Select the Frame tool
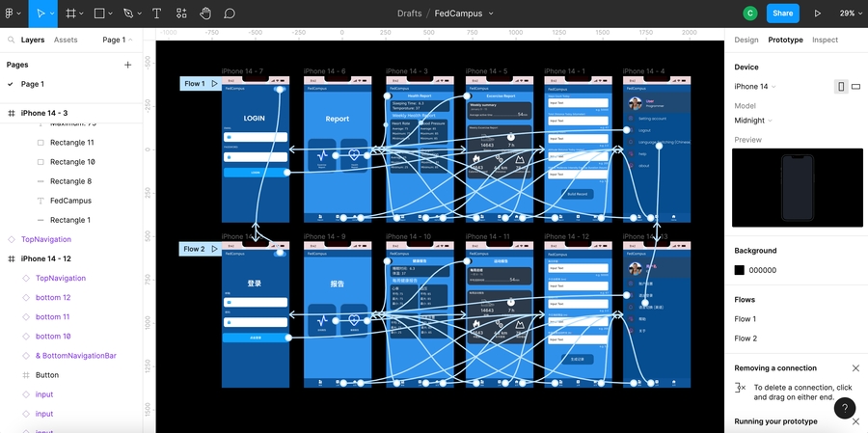Screen dimensions: 868x433 [70, 14]
